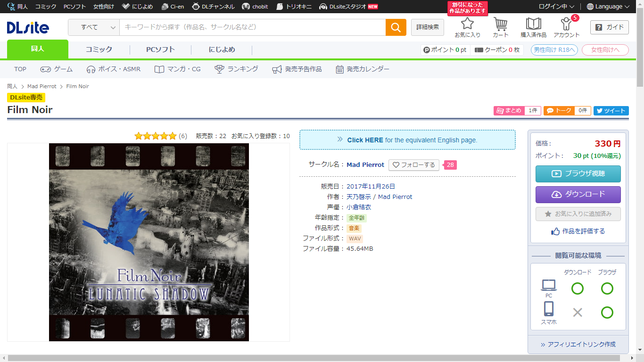This screenshot has height=362, width=644.
Task: Expand the ログイン中 account menu
Action: [x=557, y=7]
